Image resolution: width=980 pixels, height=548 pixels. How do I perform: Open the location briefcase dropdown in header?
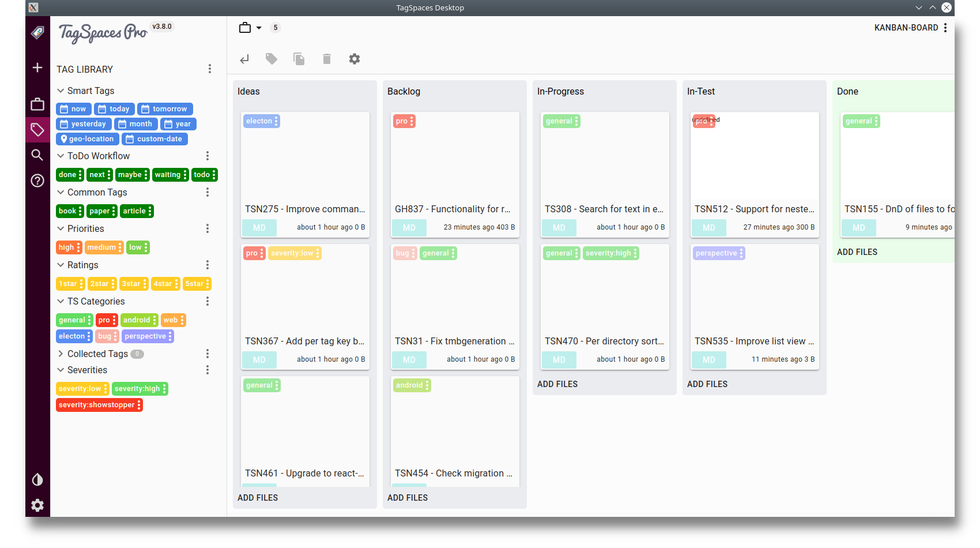point(251,28)
